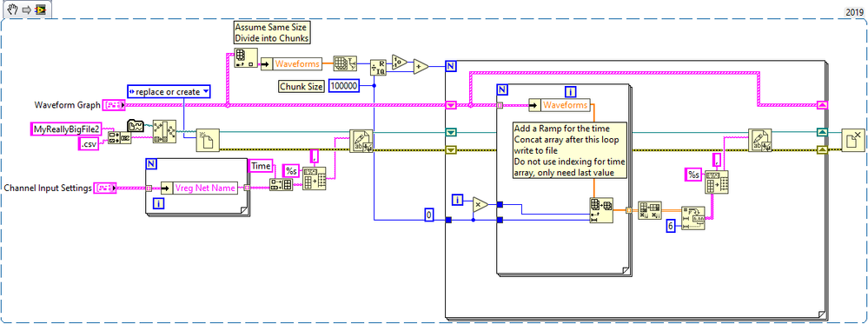Click the VI snippet icon in the toolbar
Screen dimensions: 868x324
(40, 9)
